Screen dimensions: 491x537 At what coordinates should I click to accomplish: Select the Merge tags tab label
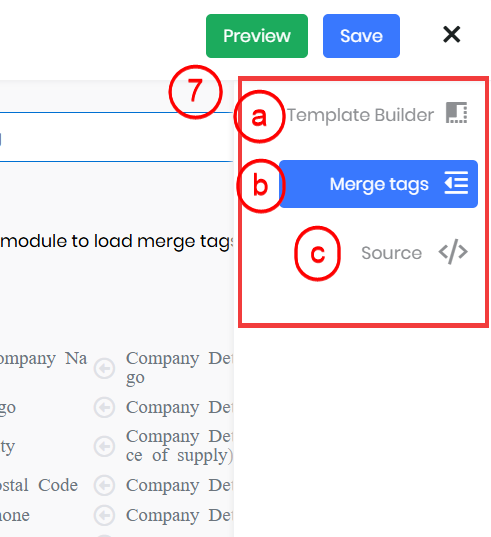click(x=379, y=184)
